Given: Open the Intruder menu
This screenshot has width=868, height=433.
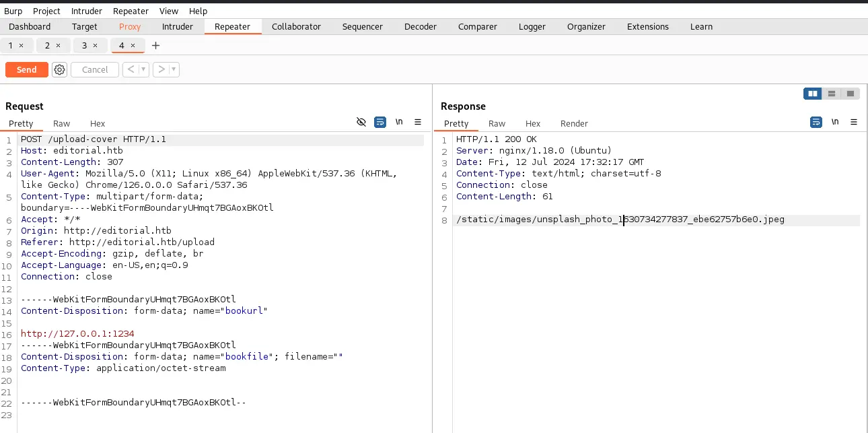Looking at the screenshot, I should pos(87,11).
